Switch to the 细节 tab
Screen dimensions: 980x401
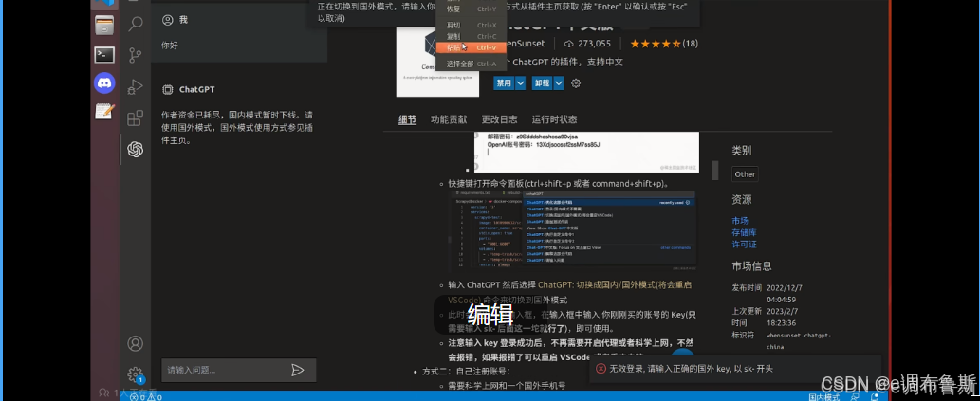(408, 120)
